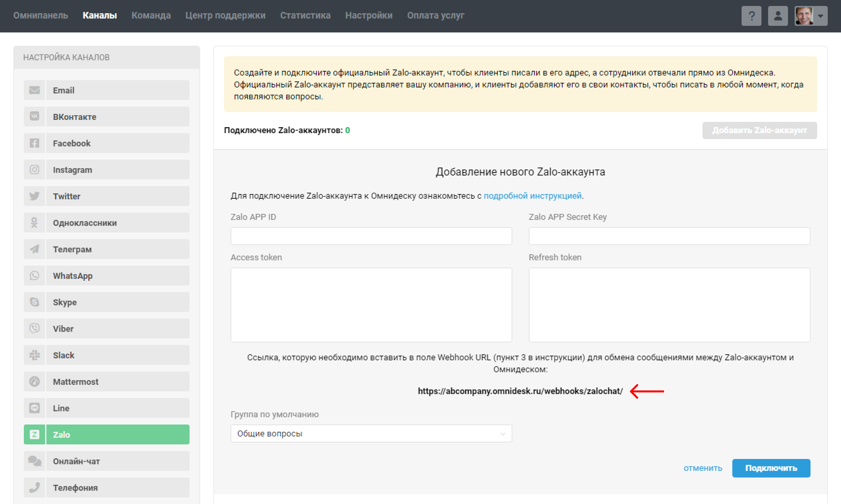Click the WhatsApp channel icon
This screenshot has width=841, height=504.
34,276
